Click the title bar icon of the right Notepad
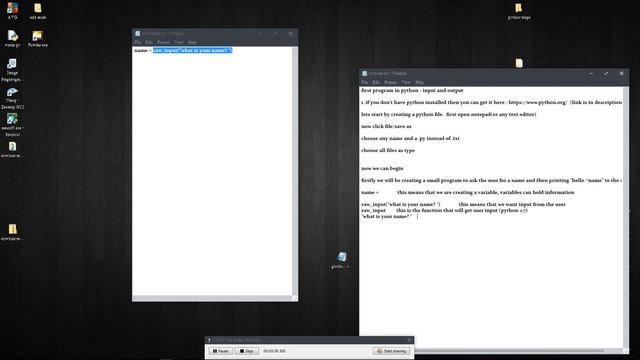Viewport: 640px width, 360px height. point(364,73)
